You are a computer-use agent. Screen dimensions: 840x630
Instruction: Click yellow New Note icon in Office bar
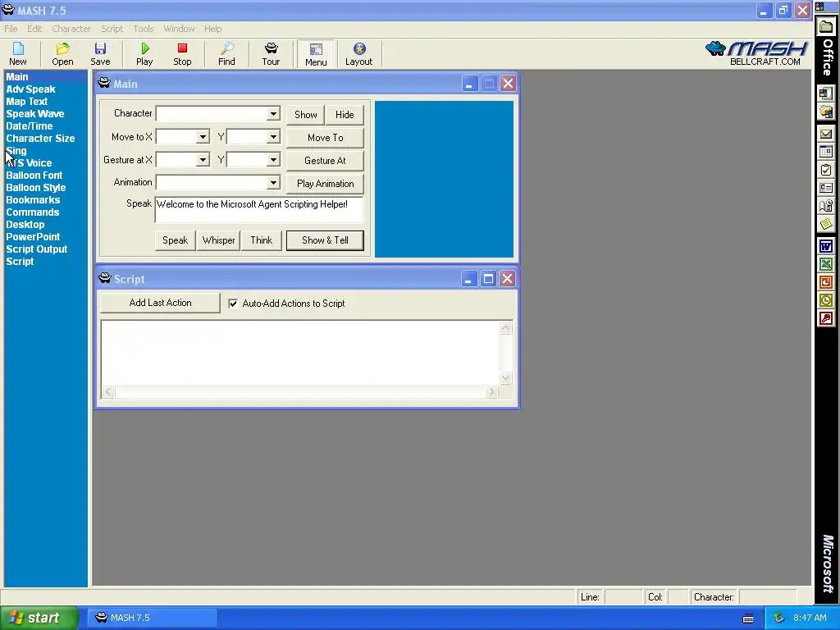[x=826, y=224]
